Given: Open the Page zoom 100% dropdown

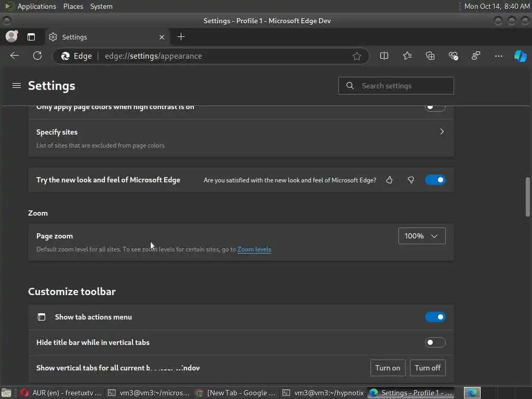Looking at the screenshot, I should pos(422,236).
